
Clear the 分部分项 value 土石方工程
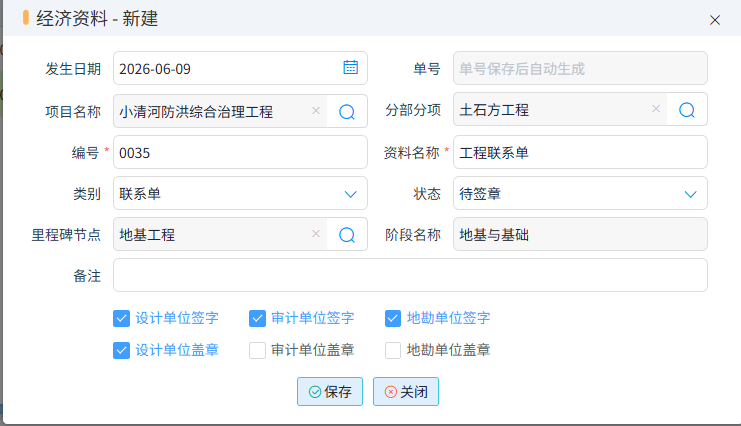(656, 109)
